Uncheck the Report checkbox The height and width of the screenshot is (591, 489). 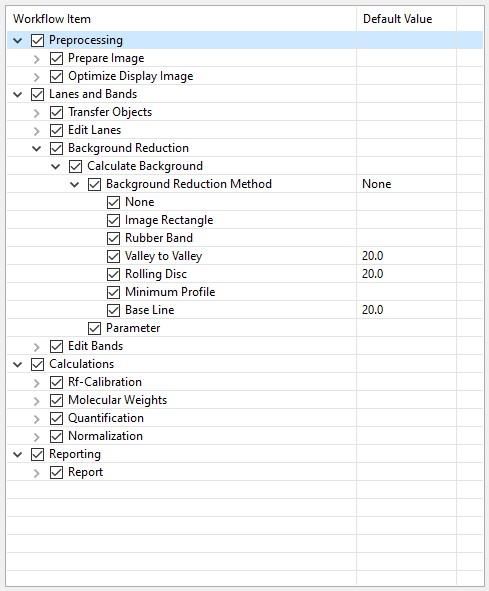[56, 472]
